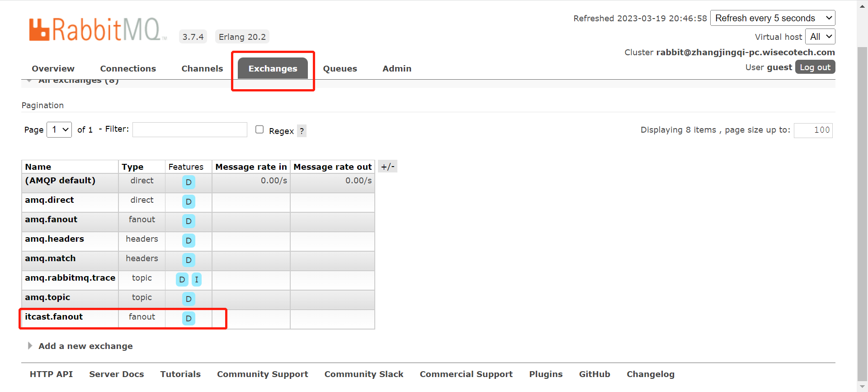Open the amq.match exchange
The image size is (868, 392).
pos(50,258)
